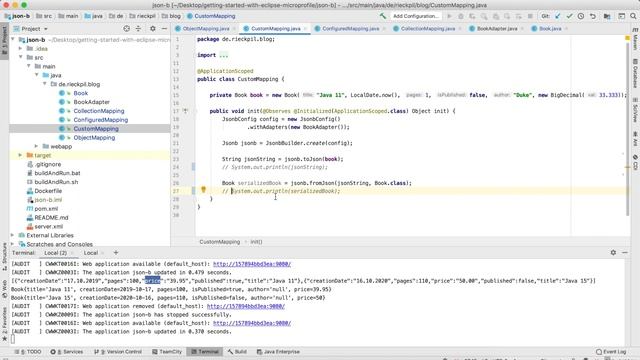Open Git Show History clock icon

581,16
